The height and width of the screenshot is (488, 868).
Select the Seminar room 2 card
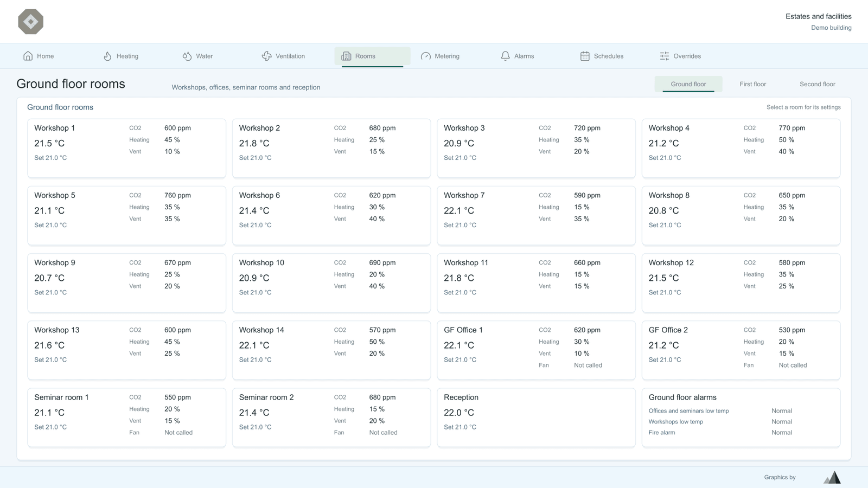click(x=331, y=417)
